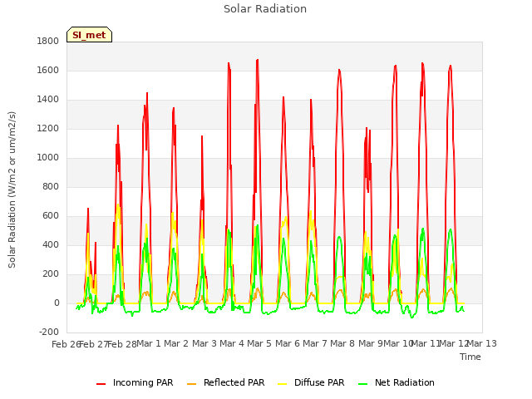This screenshot has height=399, width=532.
Task: Click the 800 y-axis tick label
Action: pos(51,186)
